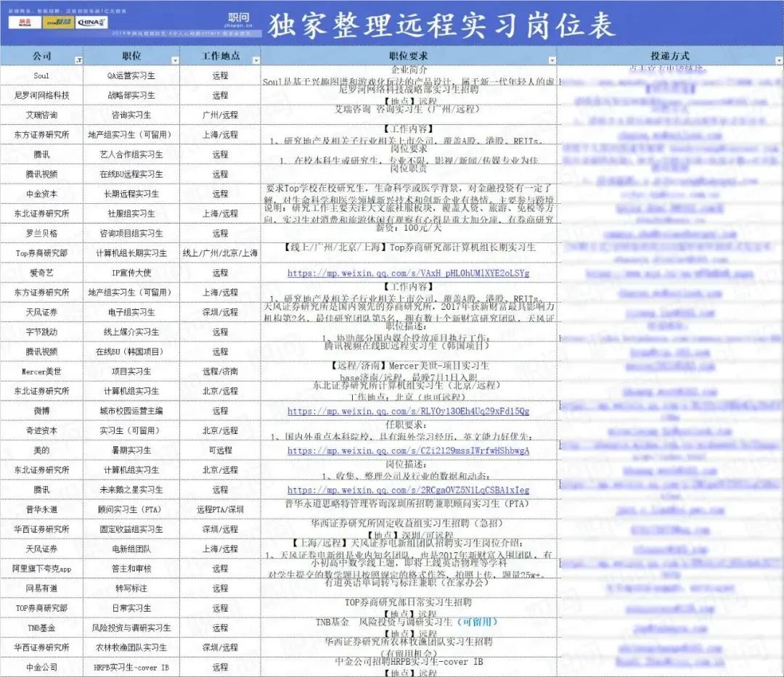Image resolution: width=784 pixels, height=677 pixels.
Task: Select the 线上/广州/北京/上海 location cell
Action: [220, 253]
